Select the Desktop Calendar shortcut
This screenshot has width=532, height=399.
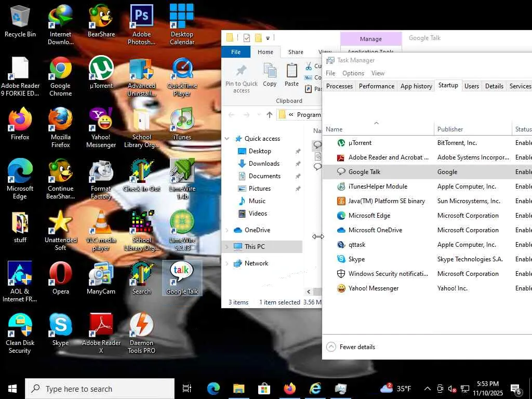182,24
